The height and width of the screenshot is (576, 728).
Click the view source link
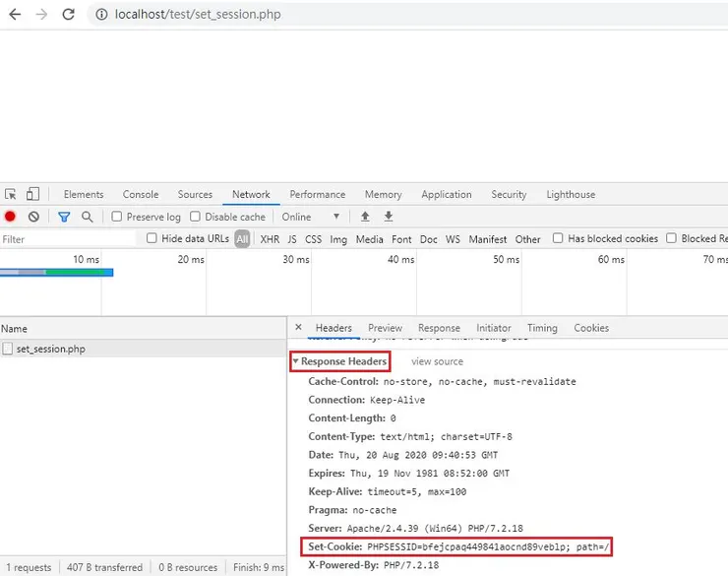tap(438, 361)
